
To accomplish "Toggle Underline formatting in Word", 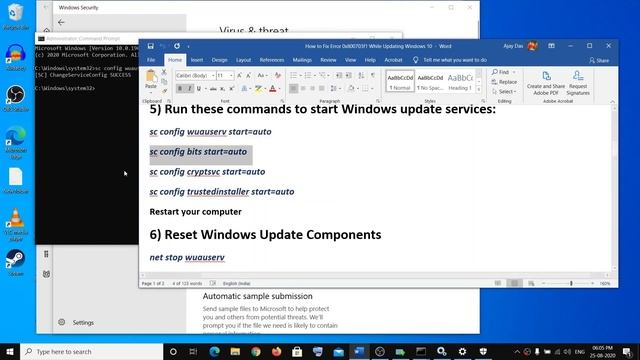I will point(199,89).
